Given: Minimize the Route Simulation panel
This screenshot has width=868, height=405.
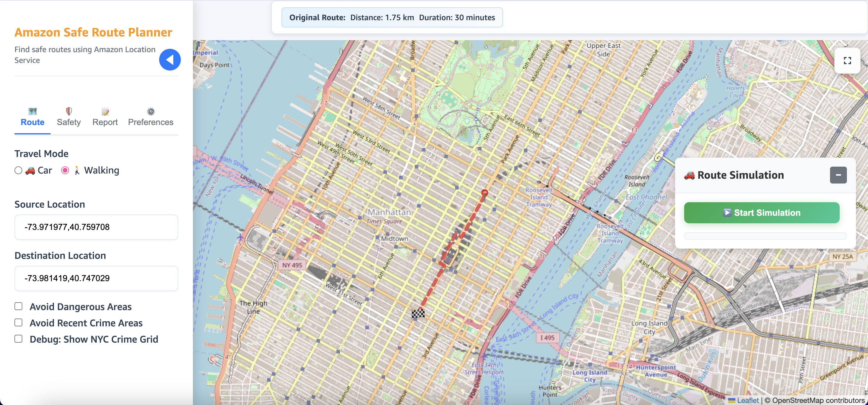Looking at the screenshot, I should coord(838,175).
